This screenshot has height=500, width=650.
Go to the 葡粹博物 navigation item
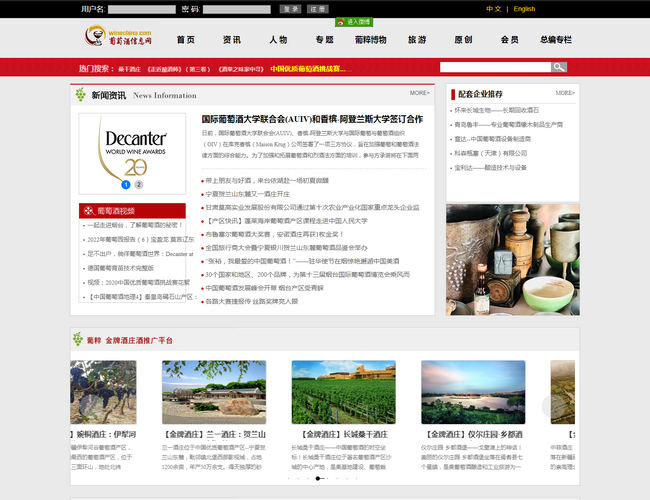click(x=370, y=40)
